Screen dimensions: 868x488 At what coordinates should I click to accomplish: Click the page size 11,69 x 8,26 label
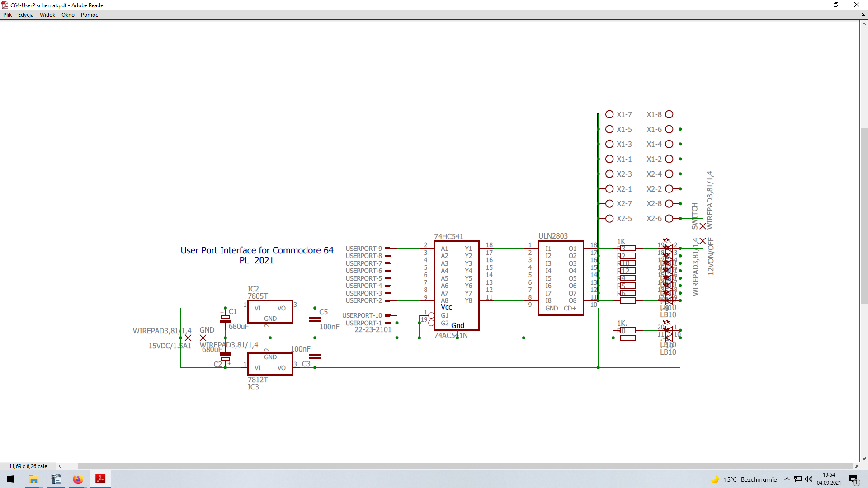[28, 466]
